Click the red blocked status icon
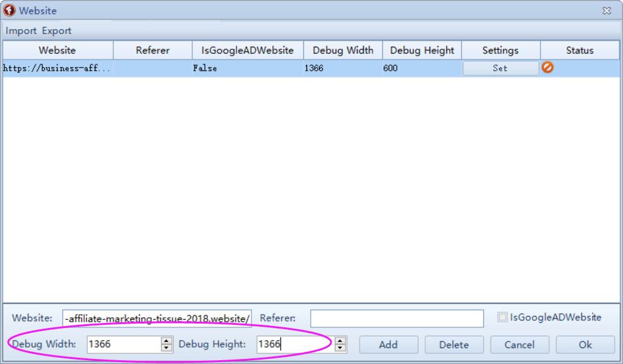The image size is (623, 364). 547,67
